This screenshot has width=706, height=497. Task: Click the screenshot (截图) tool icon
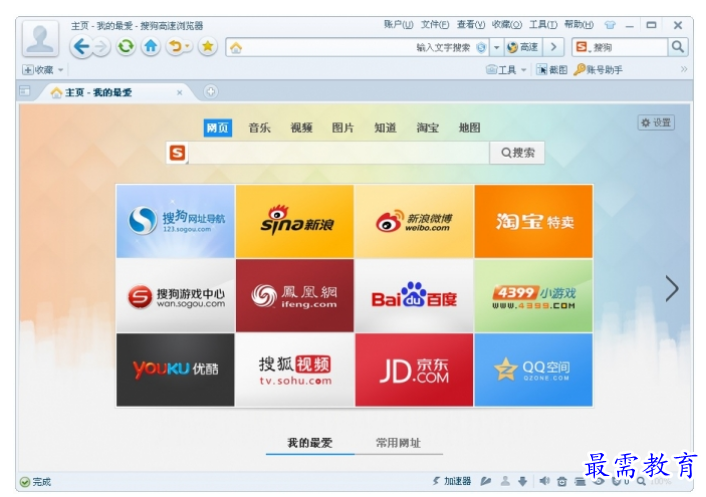[552, 70]
